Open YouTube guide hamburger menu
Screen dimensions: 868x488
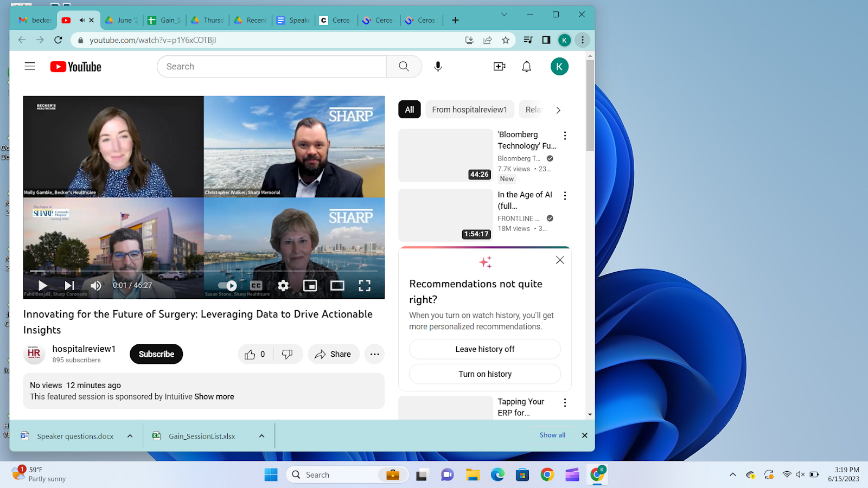pyautogui.click(x=30, y=67)
